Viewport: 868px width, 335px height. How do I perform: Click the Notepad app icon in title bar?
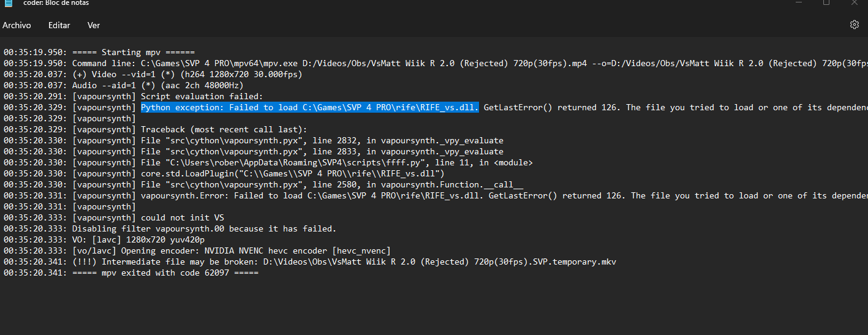point(8,2)
